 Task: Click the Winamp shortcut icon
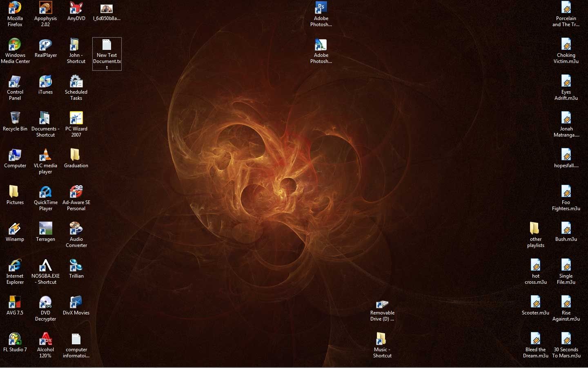[x=15, y=229]
